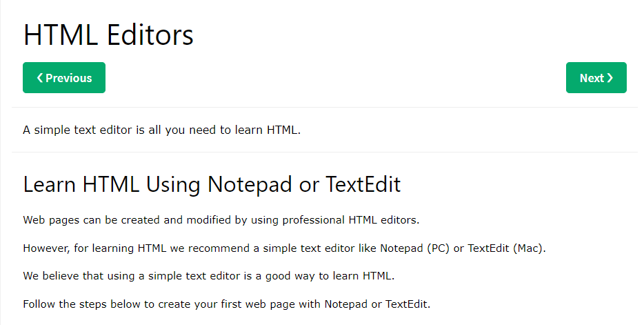Click the paragraph starting "Follow the steps below"
Image resolution: width=644 pixels, height=325 pixels.
pyautogui.click(x=226, y=304)
